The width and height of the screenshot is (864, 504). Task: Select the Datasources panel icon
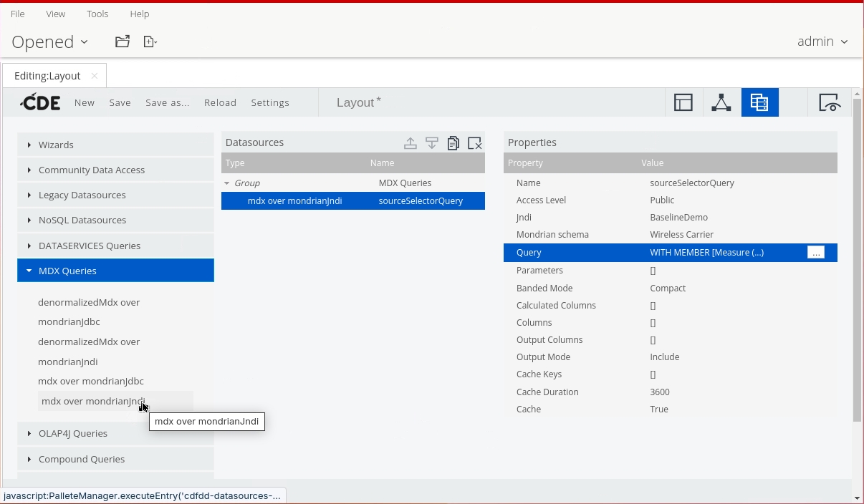[x=759, y=102]
